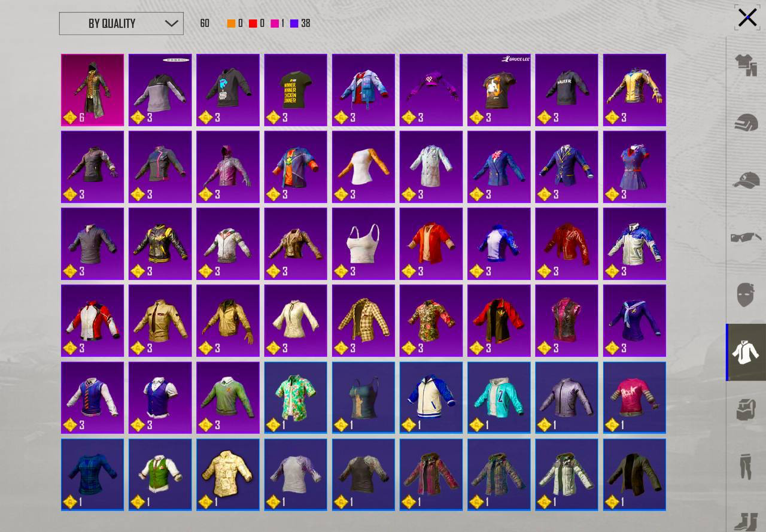Close the inventory screen with X
The height and width of the screenshot is (532, 766).
tap(747, 17)
